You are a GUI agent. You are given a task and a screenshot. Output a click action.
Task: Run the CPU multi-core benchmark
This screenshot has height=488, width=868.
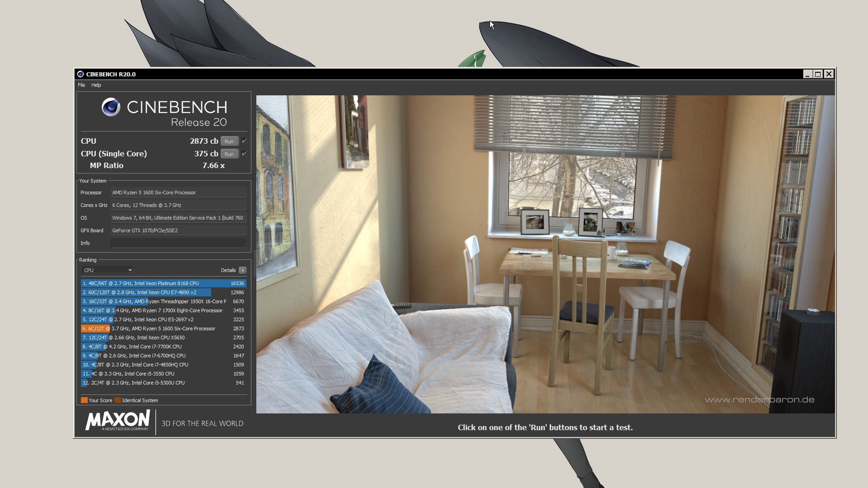pos(229,141)
